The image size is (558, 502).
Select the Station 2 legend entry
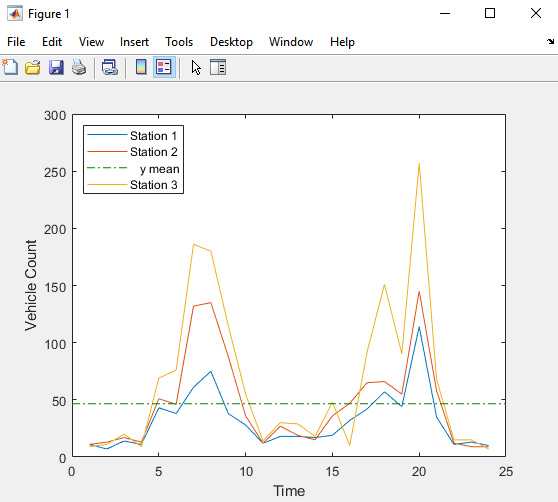(x=132, y=152)
